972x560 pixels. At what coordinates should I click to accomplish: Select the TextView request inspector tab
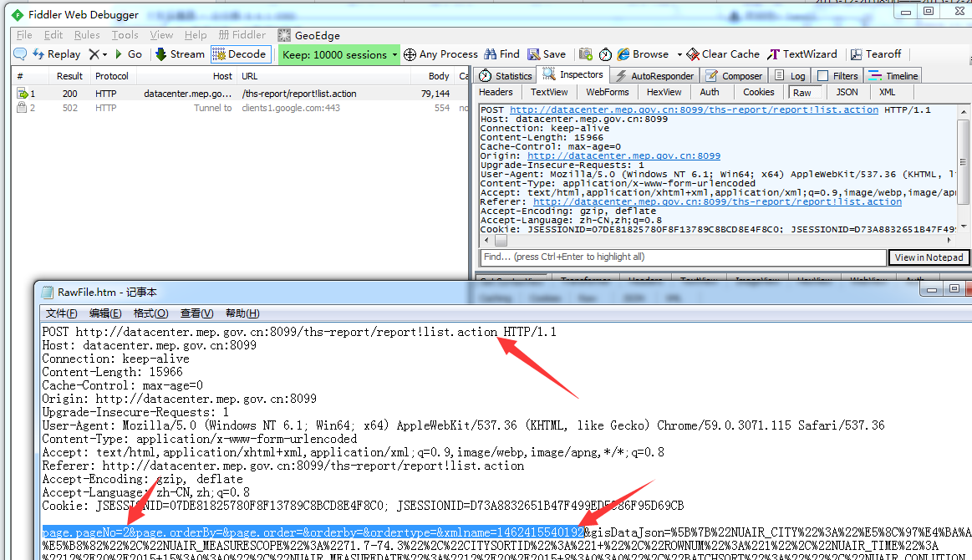549,92
